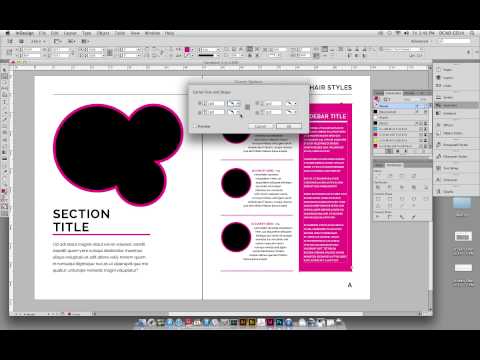Open the Table menu
Screen dimensions: 480x360
(x=120, y=33)
